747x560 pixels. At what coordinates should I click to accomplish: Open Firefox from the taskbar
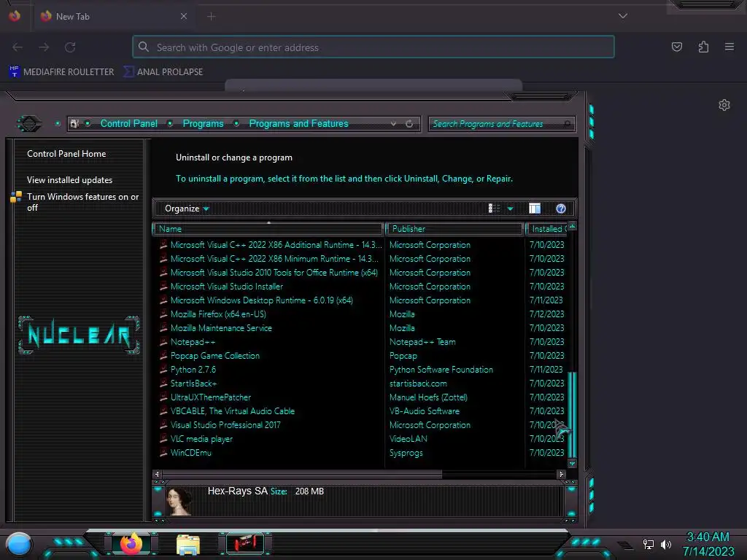pos(131,543)
